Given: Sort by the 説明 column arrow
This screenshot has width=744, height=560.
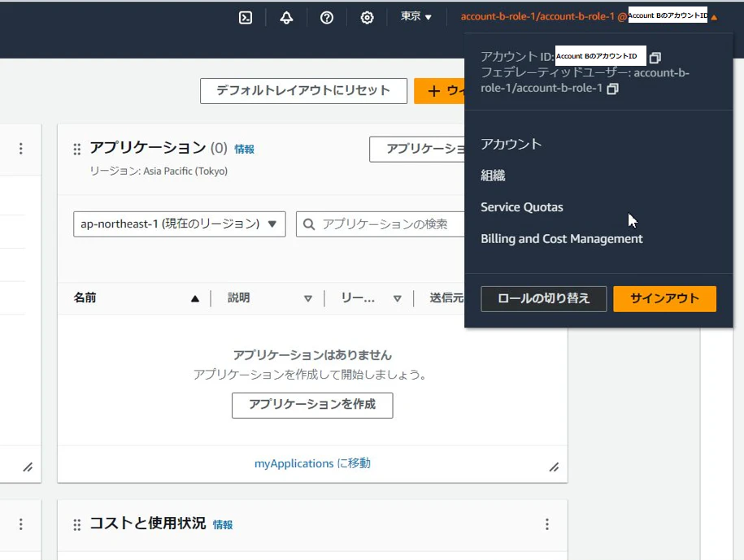Looking at the screenshot, I should (x=308, y=299).
